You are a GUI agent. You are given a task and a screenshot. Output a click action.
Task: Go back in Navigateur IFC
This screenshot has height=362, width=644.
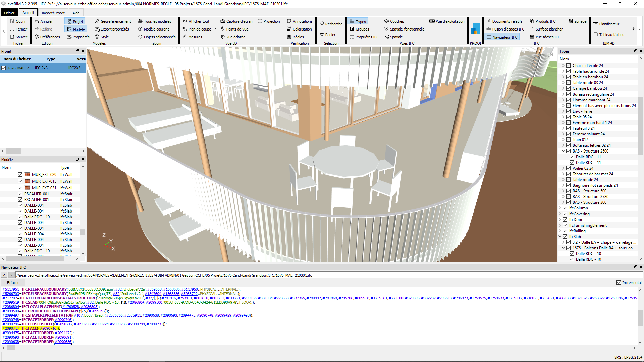(x=4, y=275)
